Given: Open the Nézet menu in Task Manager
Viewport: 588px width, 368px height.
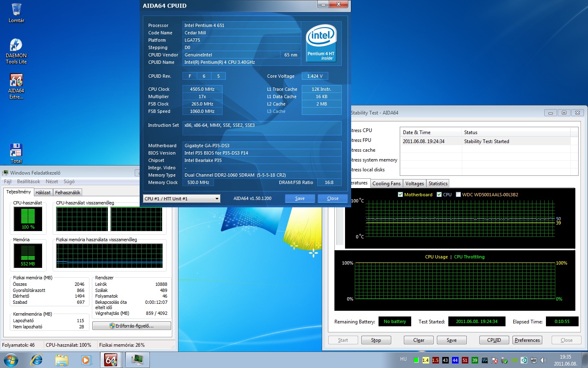Looking at the screenshot, I should [x=52, y=182].
